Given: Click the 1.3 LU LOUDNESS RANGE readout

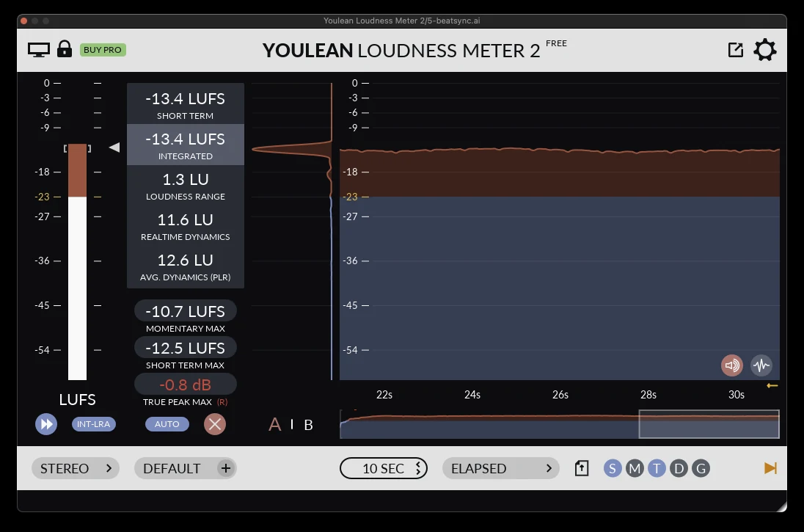Looking at the screenshot, I should point(185,185).
